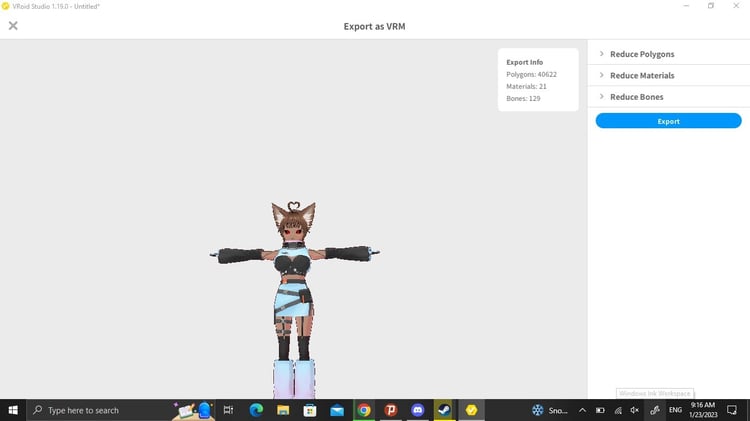This screenshot has width=750, height=421.
Task: Open the weather snow widget
Action: point(550,410)
